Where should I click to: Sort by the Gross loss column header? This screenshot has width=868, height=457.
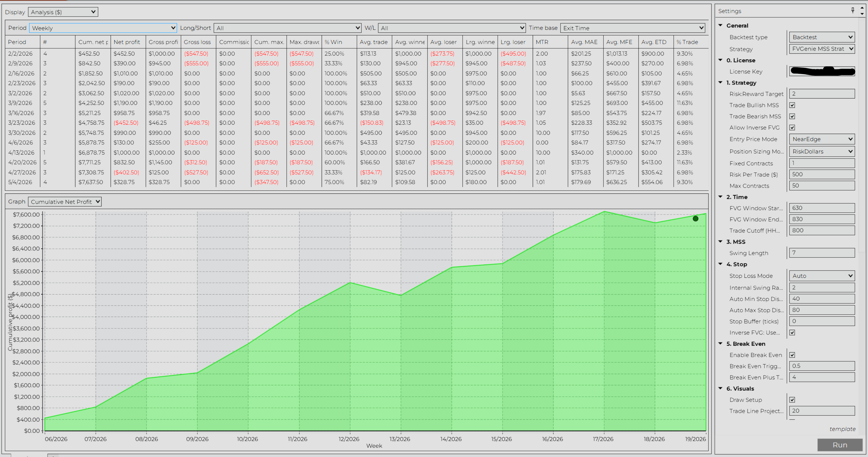pyautogui.click(x=198, y=42)
